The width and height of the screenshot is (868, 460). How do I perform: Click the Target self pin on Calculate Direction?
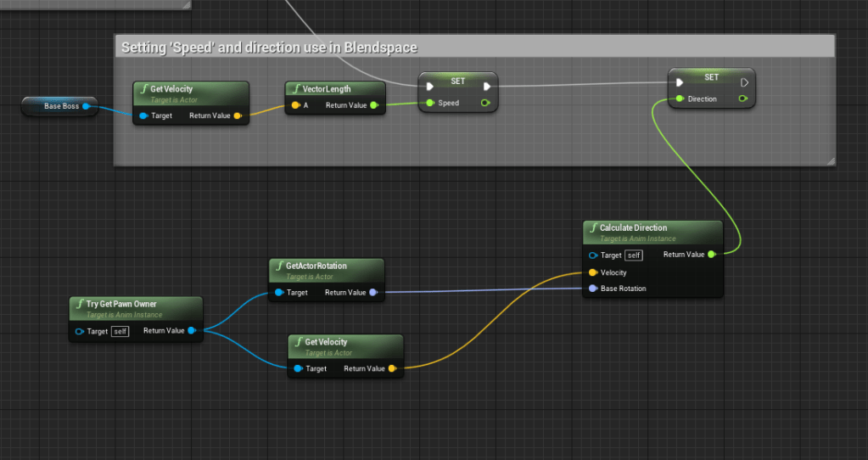tap(592, 255)
